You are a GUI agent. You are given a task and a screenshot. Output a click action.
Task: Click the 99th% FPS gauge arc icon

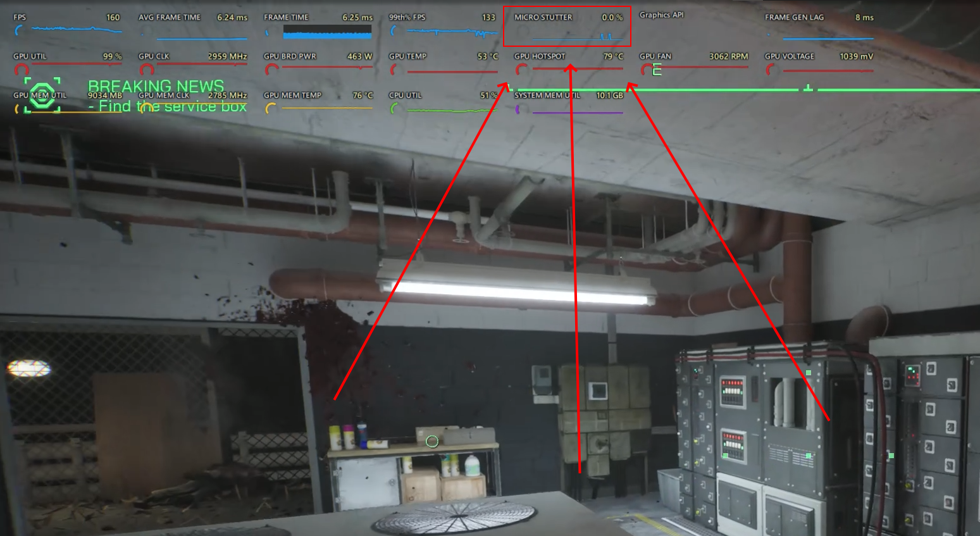click(x=395, y=30)
